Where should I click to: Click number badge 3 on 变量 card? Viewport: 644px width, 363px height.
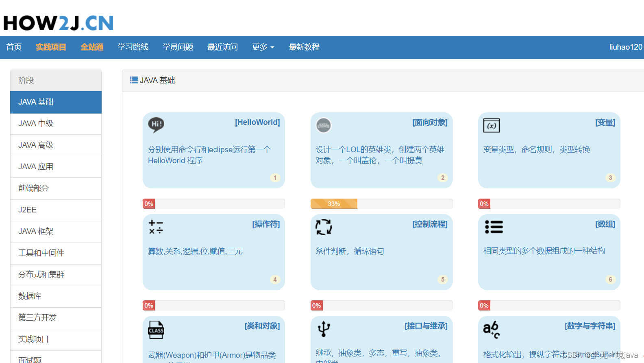[x=610, y=178]
